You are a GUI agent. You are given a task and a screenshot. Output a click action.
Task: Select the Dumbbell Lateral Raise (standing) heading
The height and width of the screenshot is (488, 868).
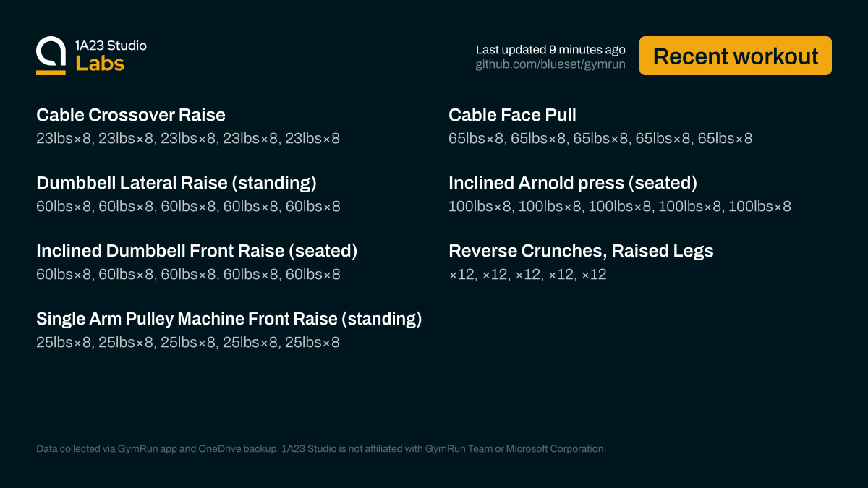(176, 183)
